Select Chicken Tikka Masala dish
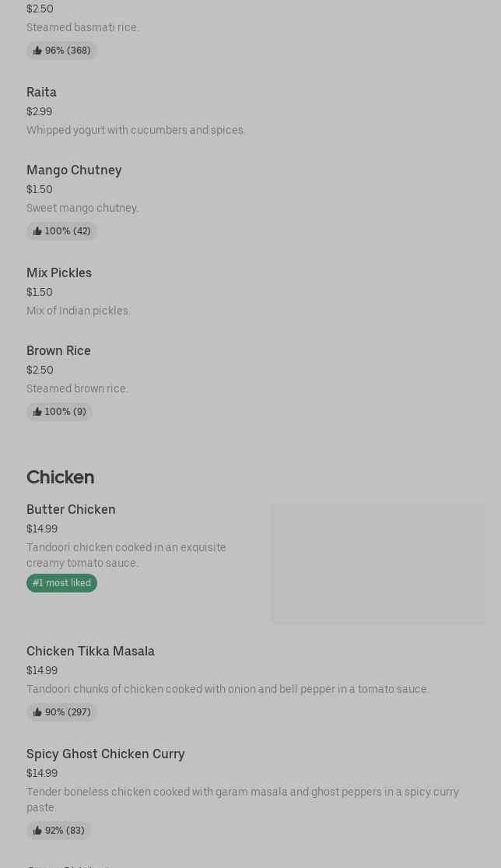Image resolution: width=501 pixels, height=868 pixels. (x=90, y=652)
